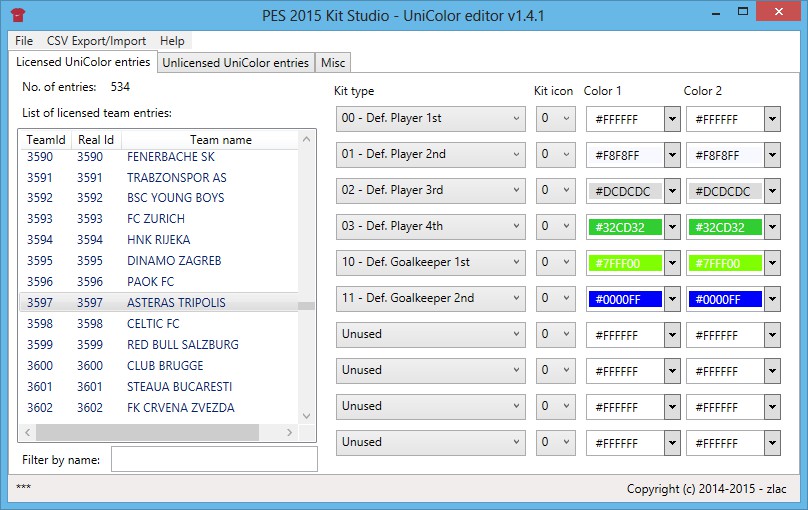Open Color 2 arrow for Def. Player 1st row
The width and height of the screenshot is (808, 510).
(x=772, y=120)
